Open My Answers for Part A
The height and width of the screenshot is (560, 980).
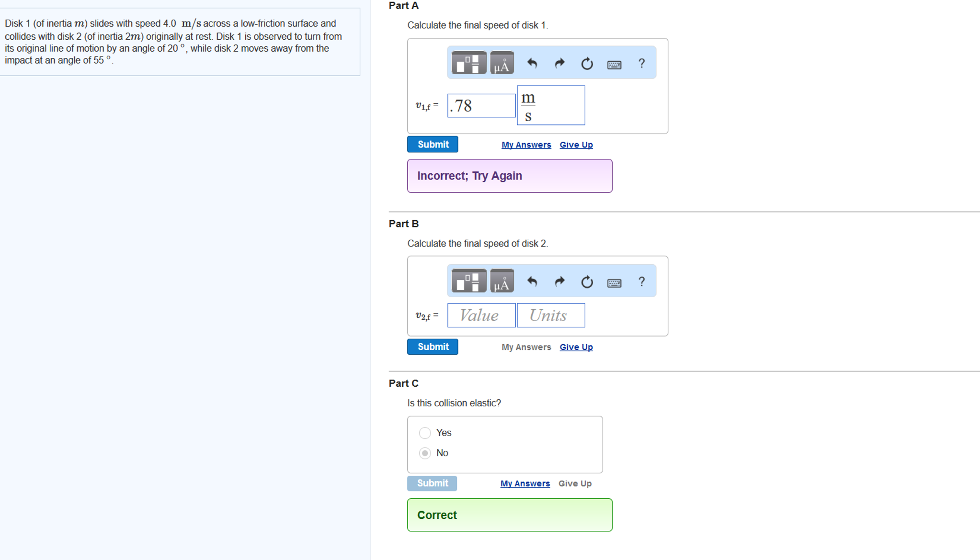pos(526,145)
